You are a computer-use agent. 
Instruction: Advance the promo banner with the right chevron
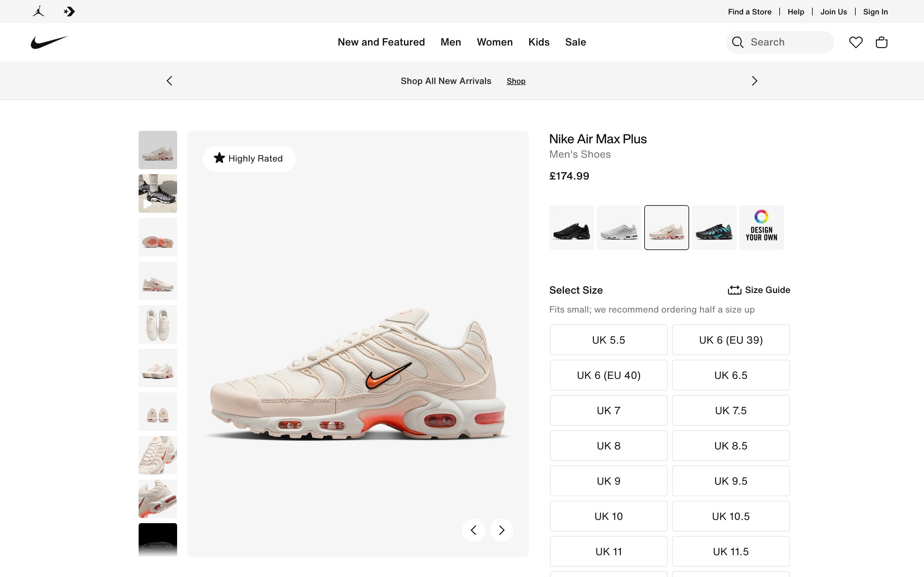coord(754,80)
